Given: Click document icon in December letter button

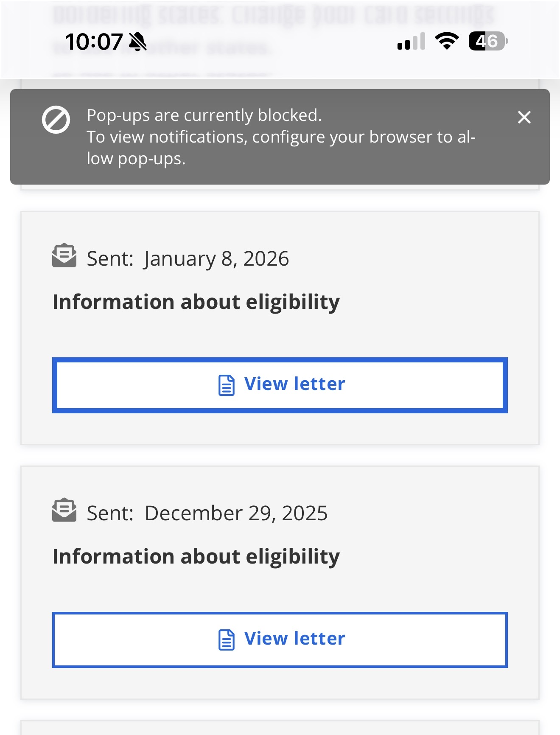Looking at the screenshot, I should [227, 640].
